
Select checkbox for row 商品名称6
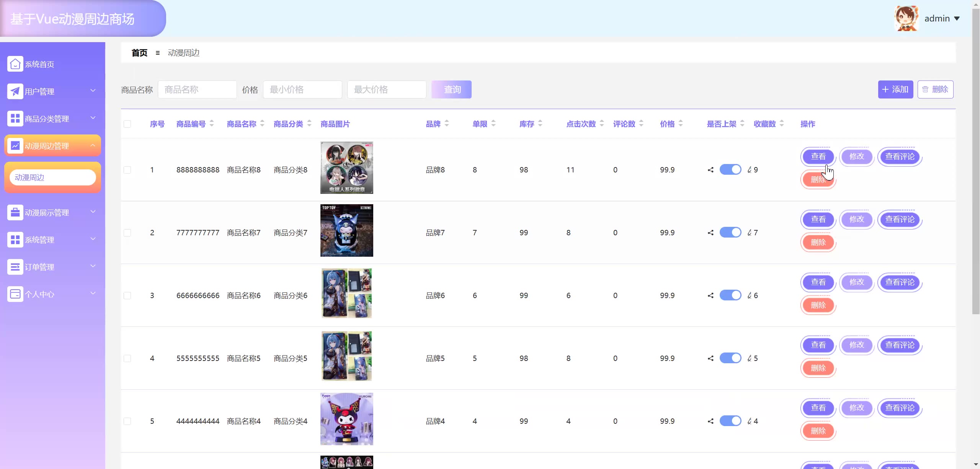click(127, 295)
